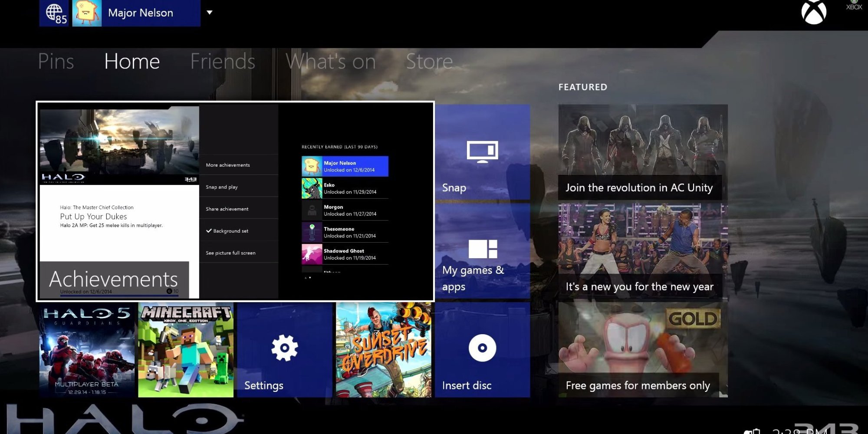Click Share achievement
Viewport: 868px width, 434px height.
(227, 209)
